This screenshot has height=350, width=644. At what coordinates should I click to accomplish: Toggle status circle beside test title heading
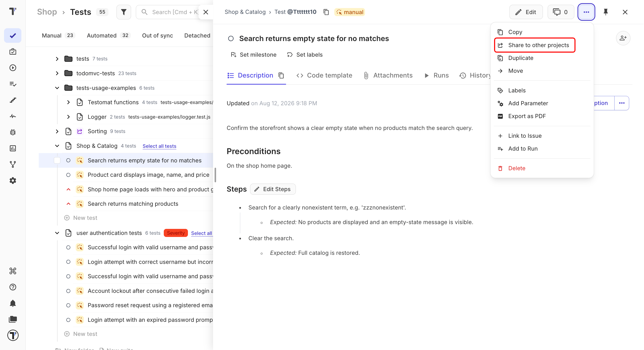click(231, 39)
